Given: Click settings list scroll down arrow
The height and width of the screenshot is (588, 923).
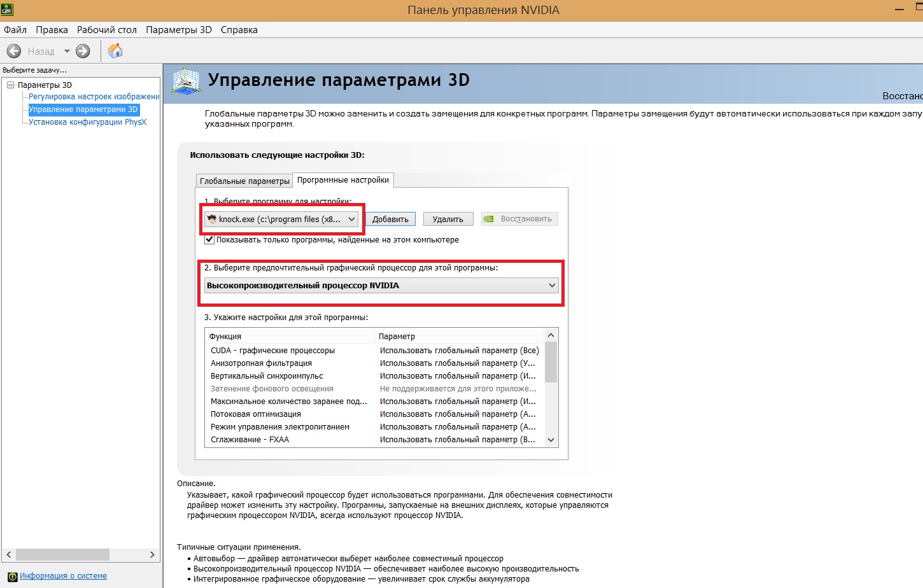Looking at the screenshot, I should (x=551, y=440).
